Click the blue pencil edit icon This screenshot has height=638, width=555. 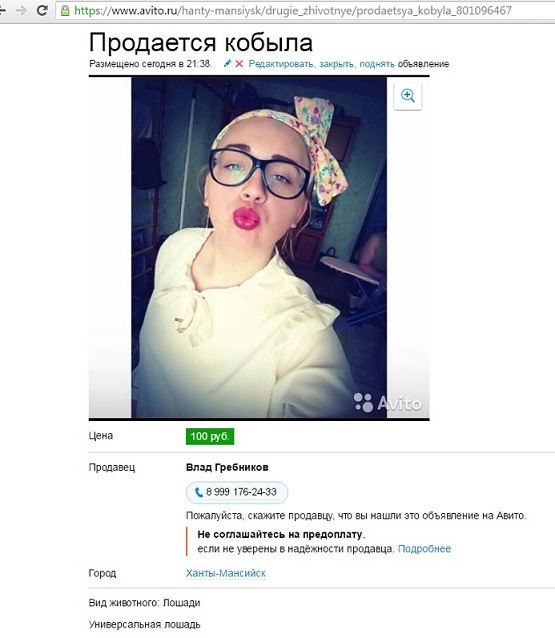[x=227, y=64]
